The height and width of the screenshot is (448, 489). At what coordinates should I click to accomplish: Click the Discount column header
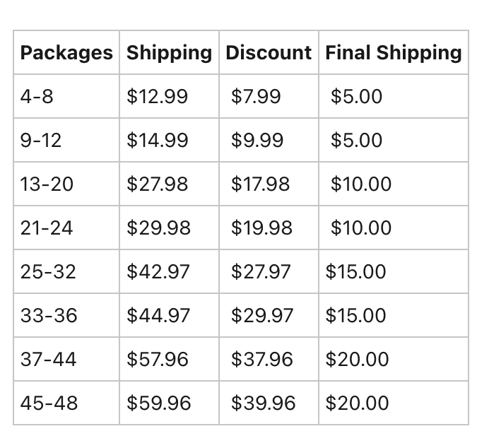coord(269,52)
